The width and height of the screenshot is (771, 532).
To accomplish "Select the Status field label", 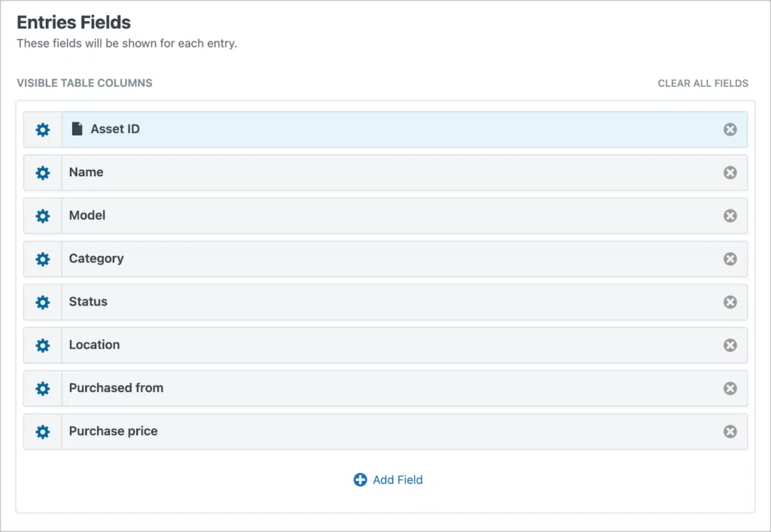I will tap(88, 302).
